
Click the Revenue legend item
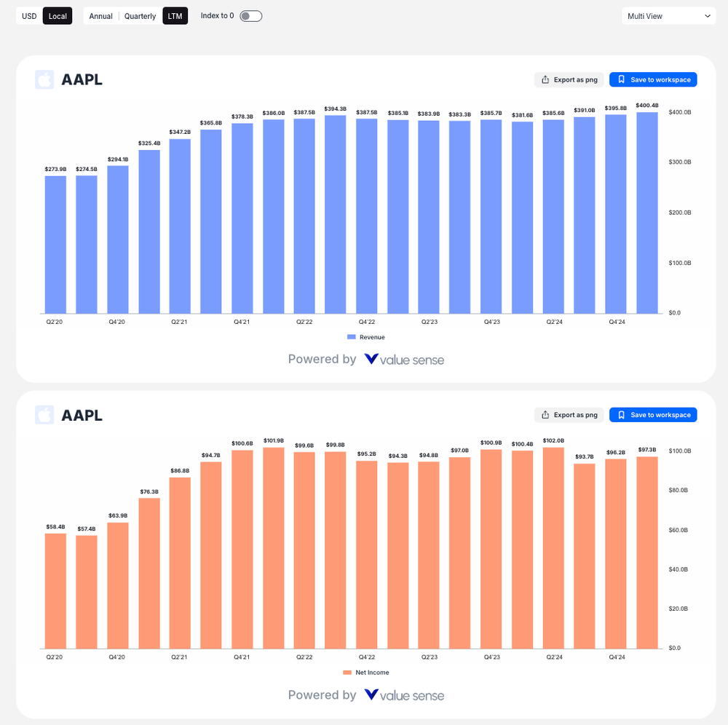[365, 337]
